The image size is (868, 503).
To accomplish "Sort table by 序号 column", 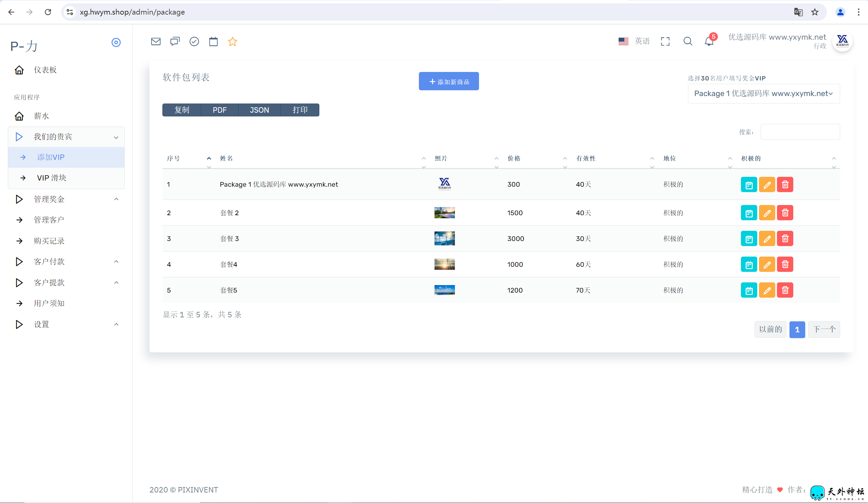I will point(189,159).
